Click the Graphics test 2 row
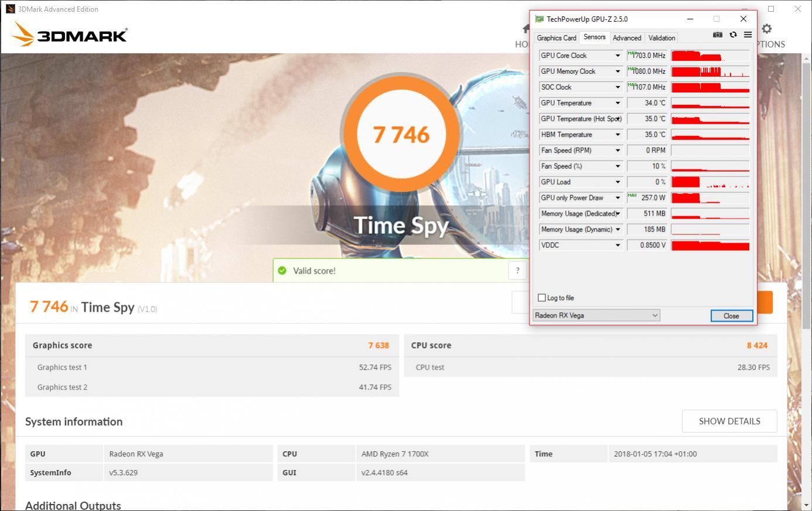 click(x=212, y=387)
